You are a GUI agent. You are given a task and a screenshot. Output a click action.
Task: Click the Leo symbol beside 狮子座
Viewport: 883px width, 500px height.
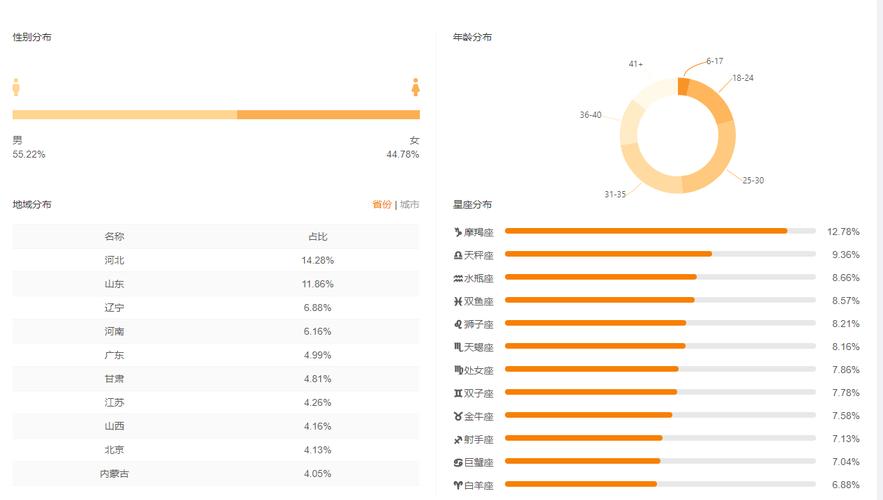tap(458, 324)
